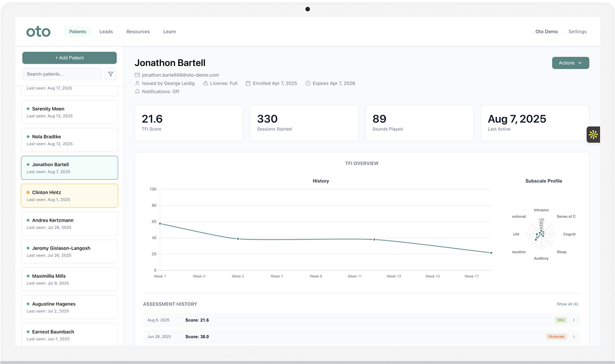
Task: Click the 21.6 TFI Score card
Action: [x=189, y=123]
